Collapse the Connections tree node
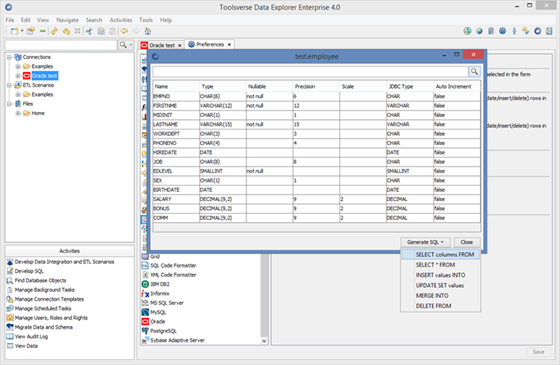 9,57
